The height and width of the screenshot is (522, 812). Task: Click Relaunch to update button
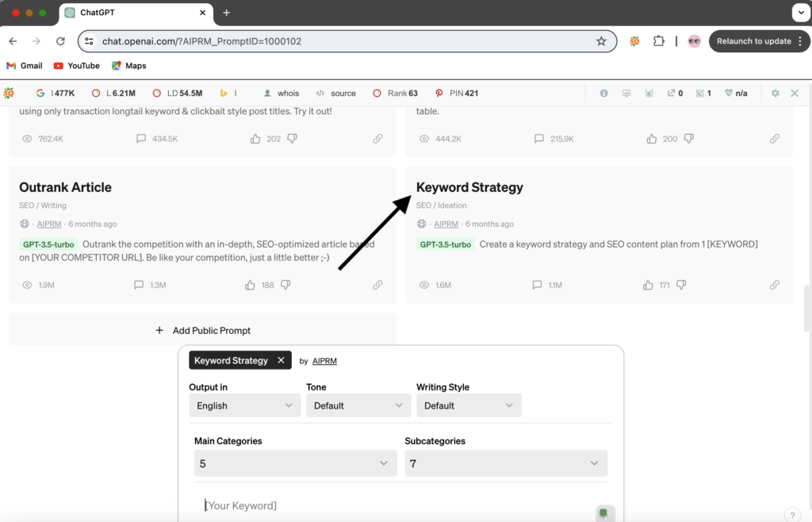[x=753, y=41]
